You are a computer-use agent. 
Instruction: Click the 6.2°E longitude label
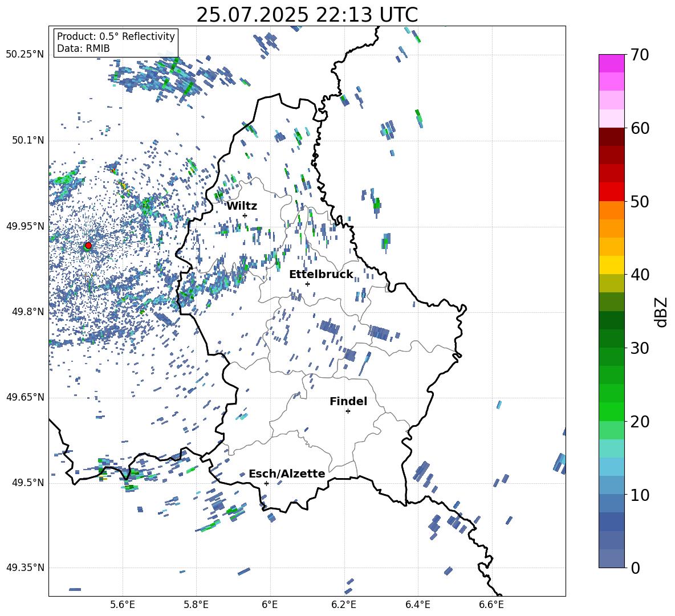344,605
